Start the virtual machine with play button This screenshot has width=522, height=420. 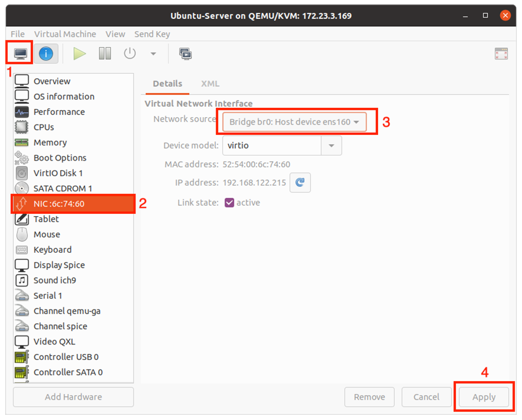pyautogui.click(x=79, y=54)
